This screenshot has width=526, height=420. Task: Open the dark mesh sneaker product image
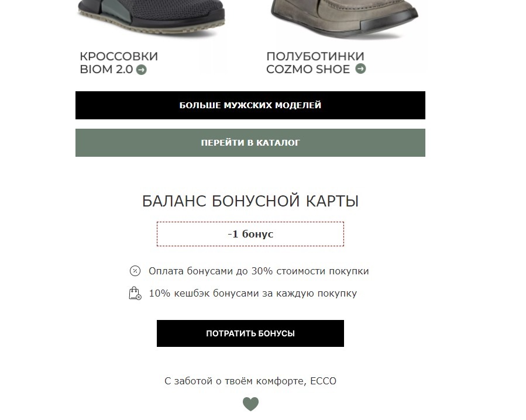click(151, 18)
